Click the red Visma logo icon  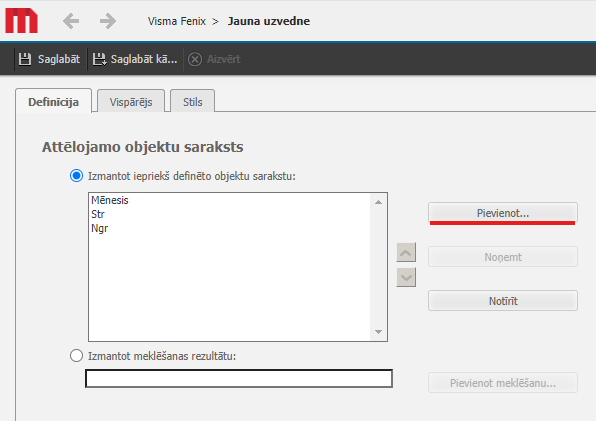point(21,21)
